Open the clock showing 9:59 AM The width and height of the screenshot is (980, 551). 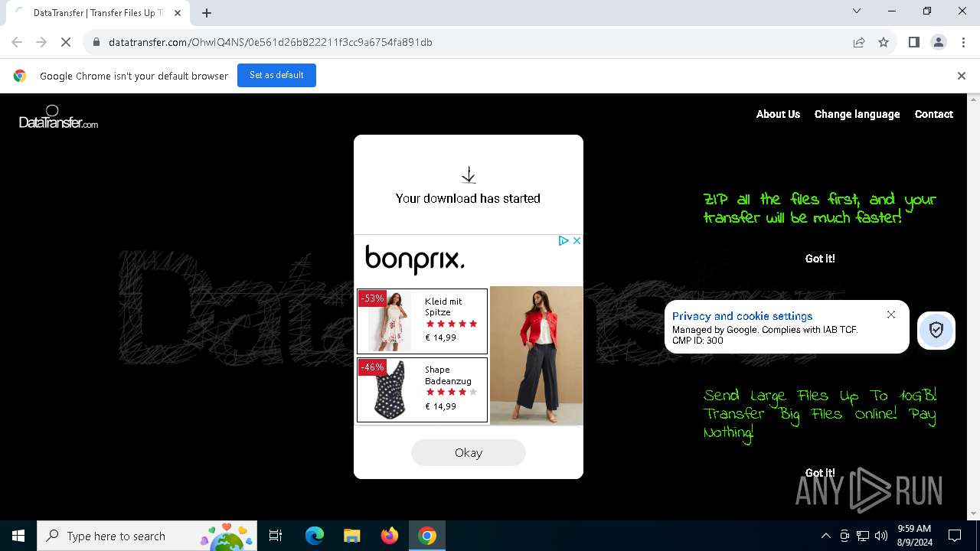pos(913,536)
